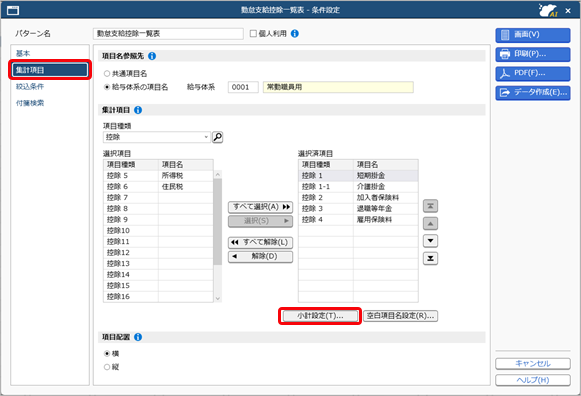Open the 付箋検索 section
Image resolution: width=581 pixels, height=396 pixels.
(x=30, y=103)
